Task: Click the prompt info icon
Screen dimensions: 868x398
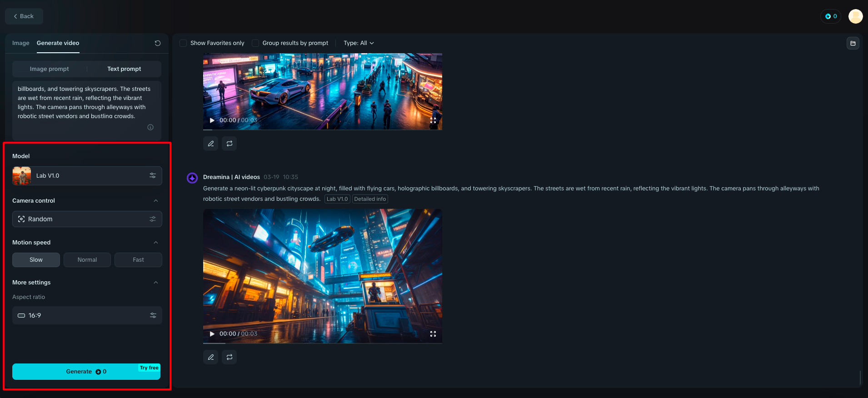Action: (150, 127)
